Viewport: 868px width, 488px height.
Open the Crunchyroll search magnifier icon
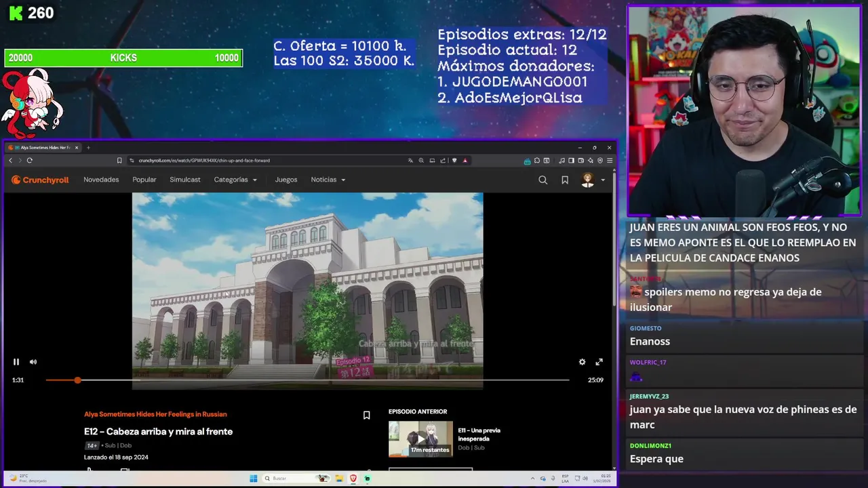(x=542, y=180)
